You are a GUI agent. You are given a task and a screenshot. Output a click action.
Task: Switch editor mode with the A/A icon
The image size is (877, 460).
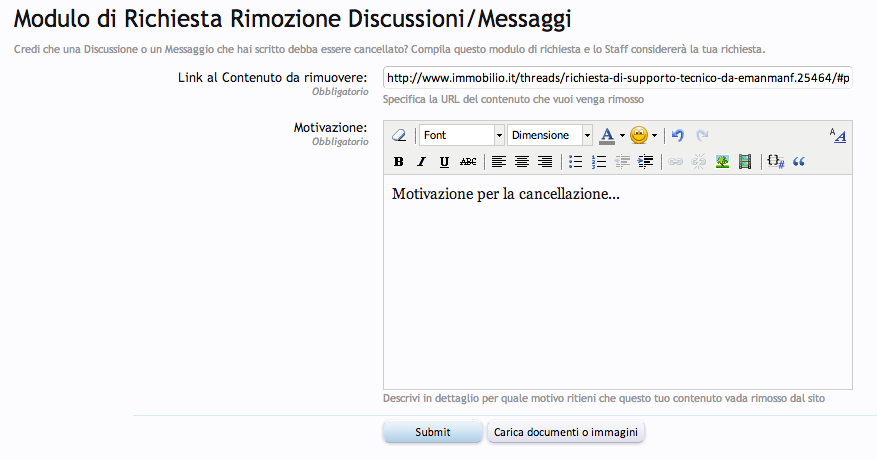(x=838, y=135)
